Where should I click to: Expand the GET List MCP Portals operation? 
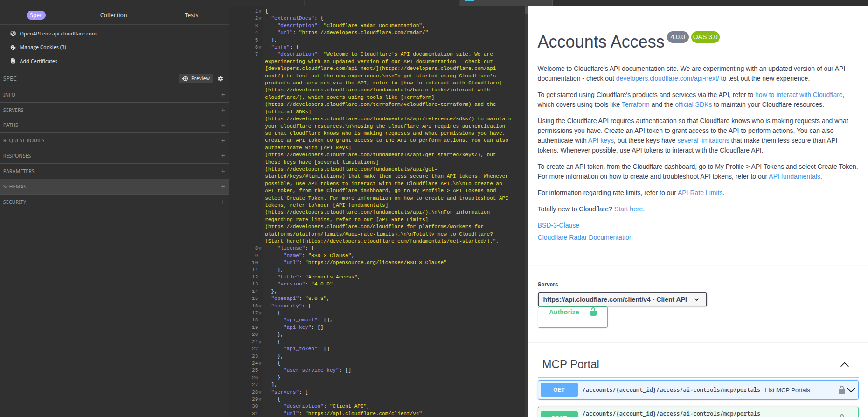851,390
